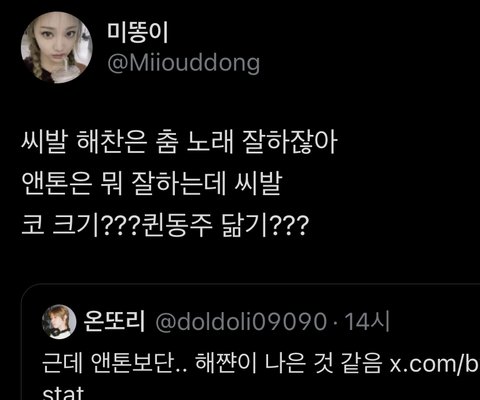Open 온또리's avatar in quoted tweet
Image resolution: width=480 pixels, height=400 pixels.
(x=59, y=321)
